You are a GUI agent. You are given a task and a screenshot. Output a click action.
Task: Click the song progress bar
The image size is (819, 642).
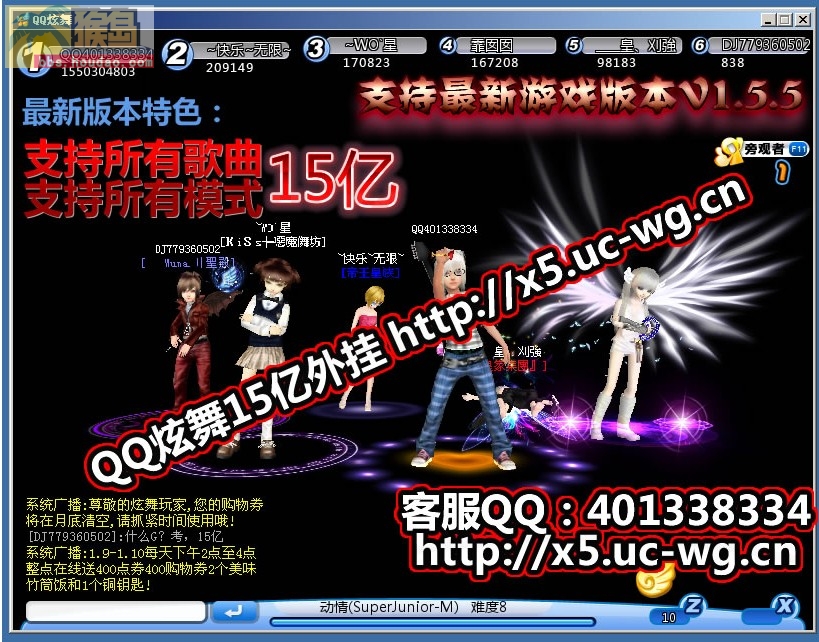[x=432, y=622]
